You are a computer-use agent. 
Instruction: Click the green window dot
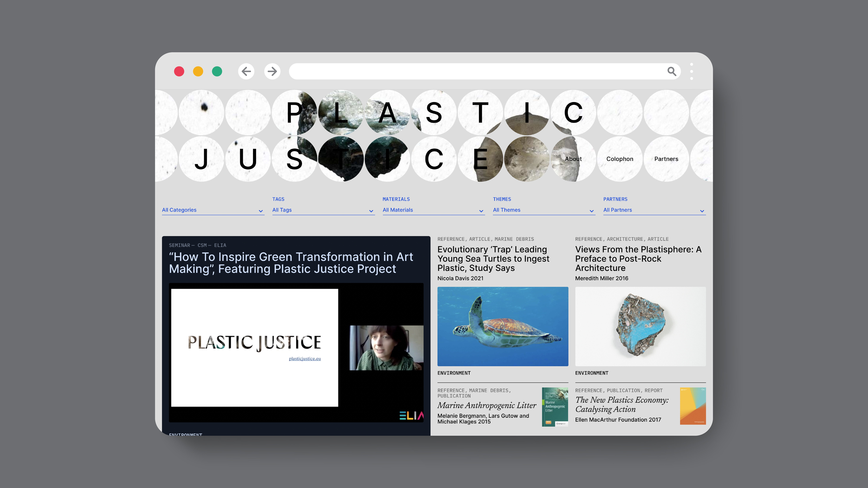(217, 71)
